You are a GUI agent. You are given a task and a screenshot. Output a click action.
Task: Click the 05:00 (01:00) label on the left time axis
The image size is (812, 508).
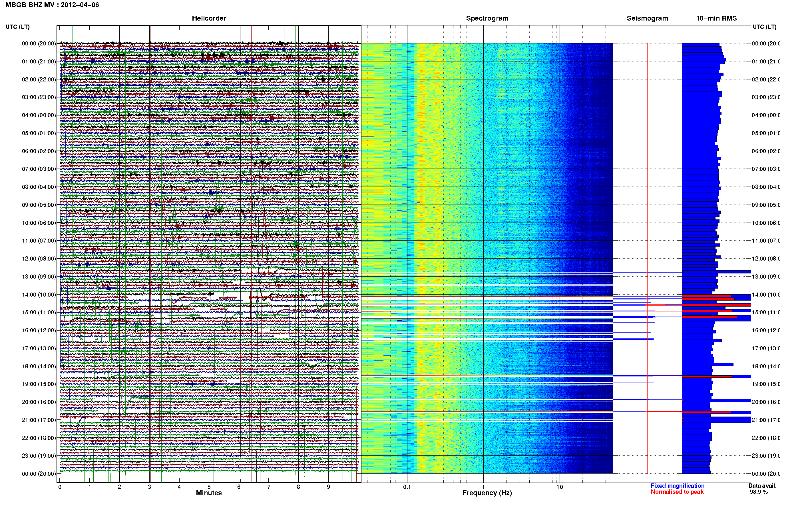pyautogui.click(x=39, y=133)
